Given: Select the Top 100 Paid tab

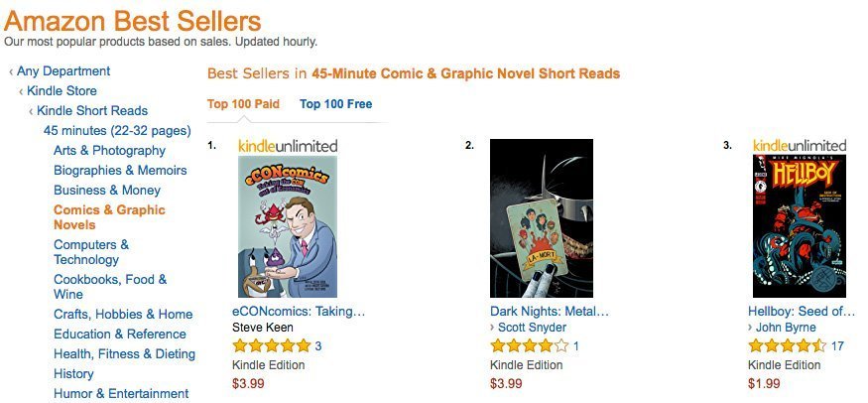Looking at the screenshot, I should point(243,104).
